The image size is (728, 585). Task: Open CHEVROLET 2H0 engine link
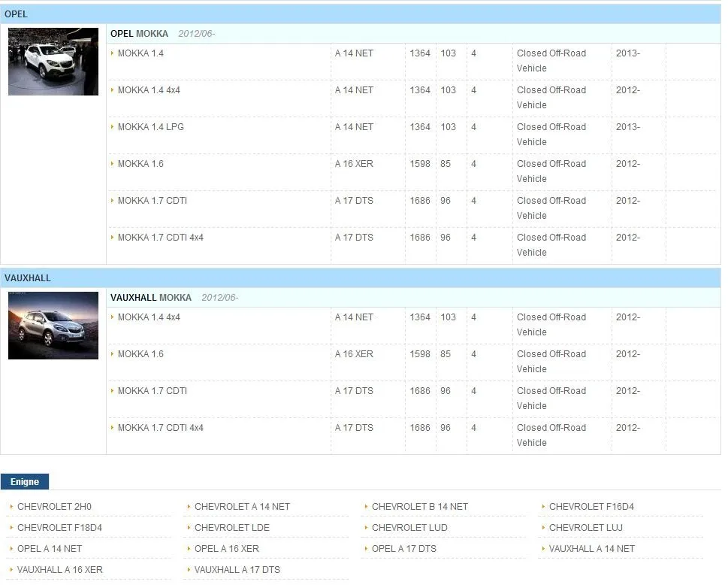click(54, 507)
